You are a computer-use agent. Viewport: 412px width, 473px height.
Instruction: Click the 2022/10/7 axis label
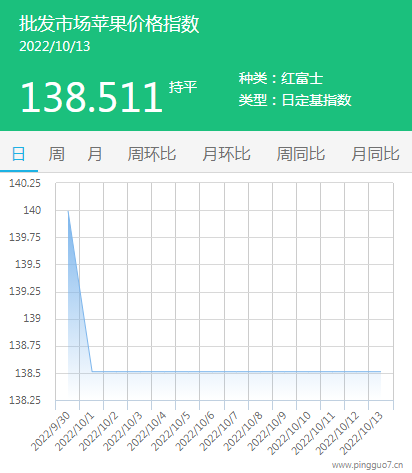(x=219, y=431)
